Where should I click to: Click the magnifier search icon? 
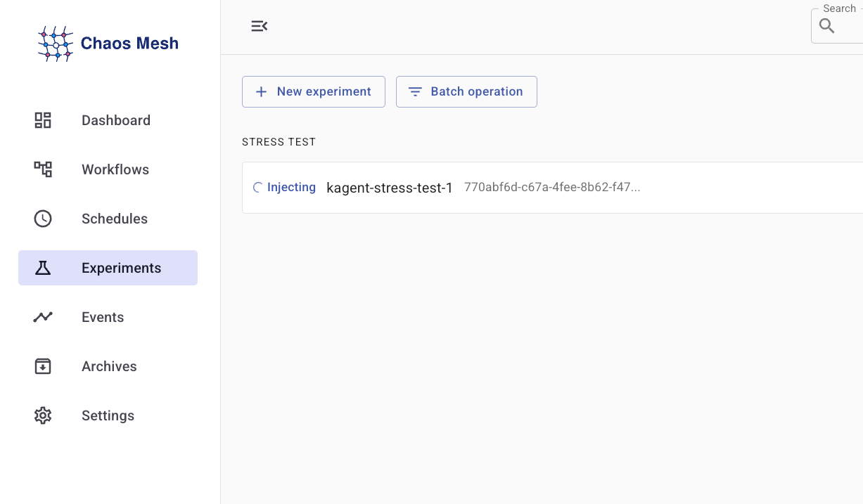tap(827, 27)
